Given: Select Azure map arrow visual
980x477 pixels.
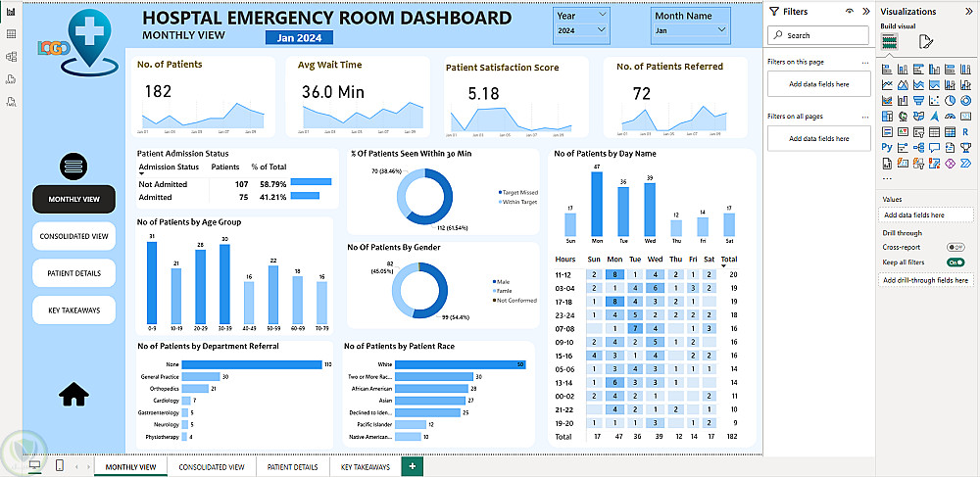Looking at the screenshot, I should 934,117.
